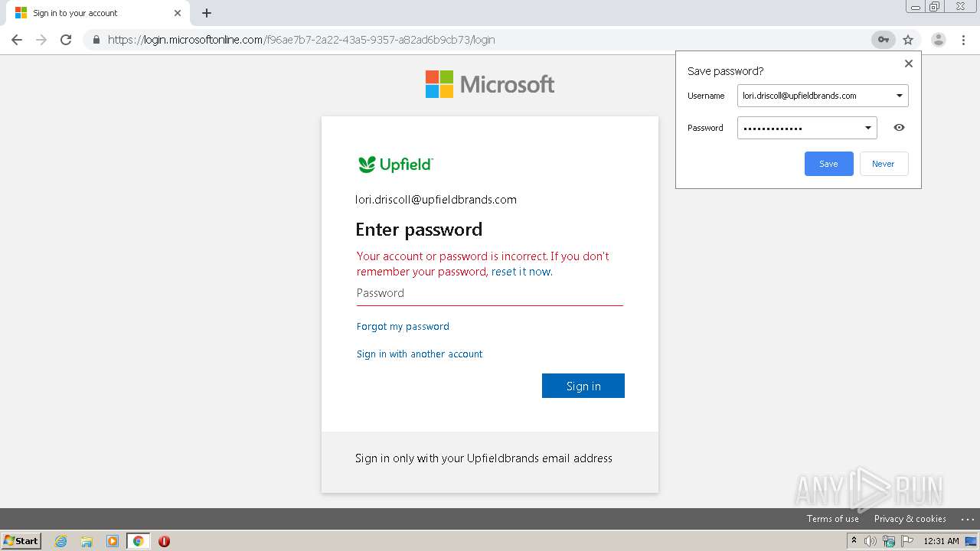
Task: Show hidden tray icons arrow
Action: coord(854,541)
